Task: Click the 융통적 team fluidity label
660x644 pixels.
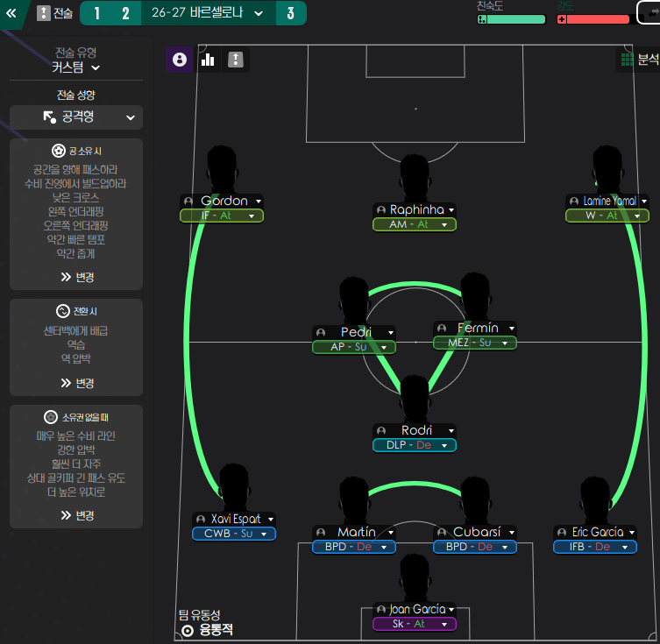Action: coord(216,630)
